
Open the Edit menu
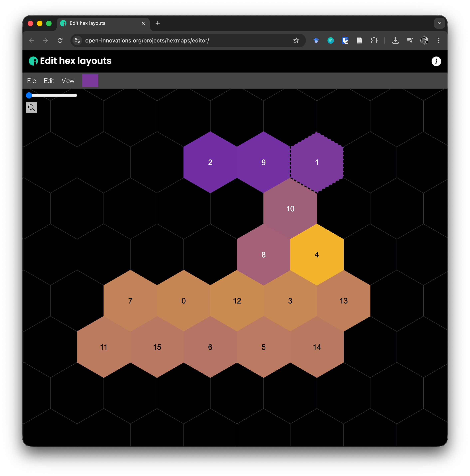[x=49, y=81]
